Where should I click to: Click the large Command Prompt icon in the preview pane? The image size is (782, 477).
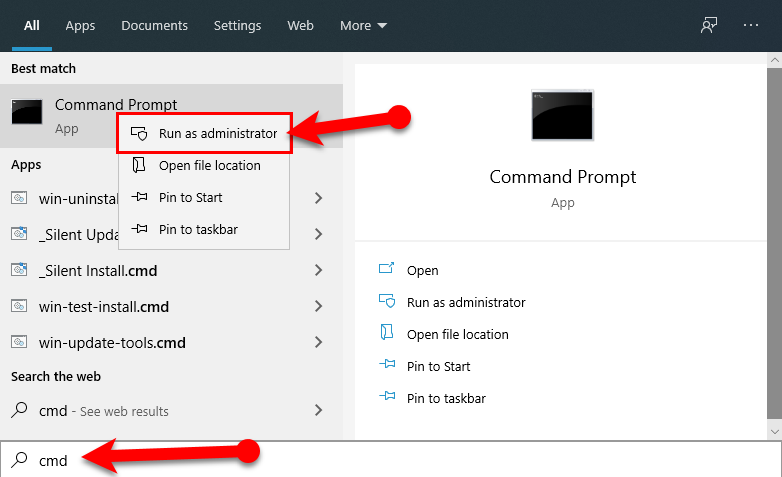coord(562,114)
